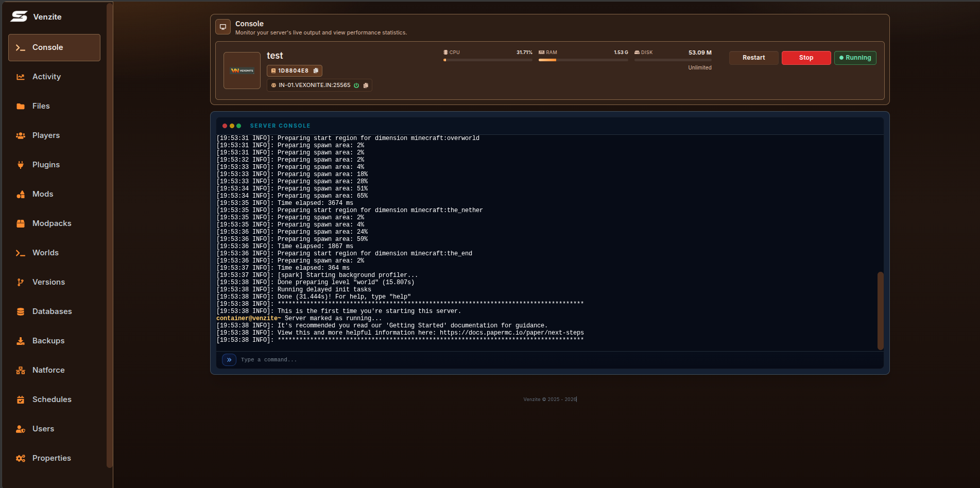Click the globe icon before server address
The width and height of the screenshot is (980, 488).
[273, 85]
